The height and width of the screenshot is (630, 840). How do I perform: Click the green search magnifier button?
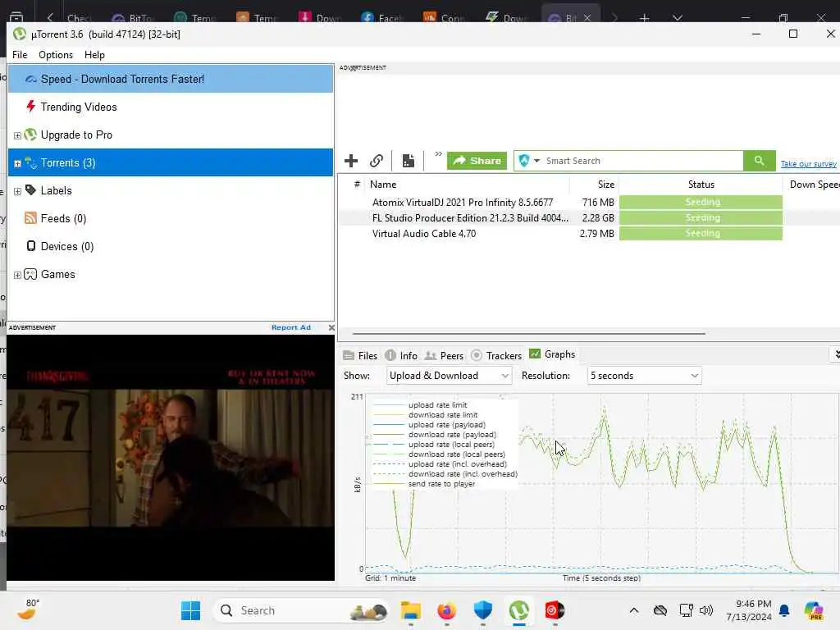[x=759, y=161]
